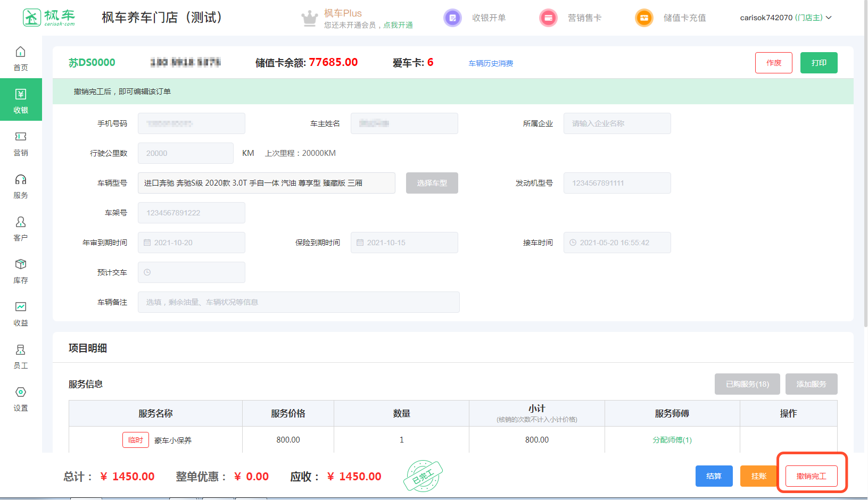The width and height of the screenshot is (868, 500).
Task: View the 收益 earnings chart icon
Action: (20, 307)
